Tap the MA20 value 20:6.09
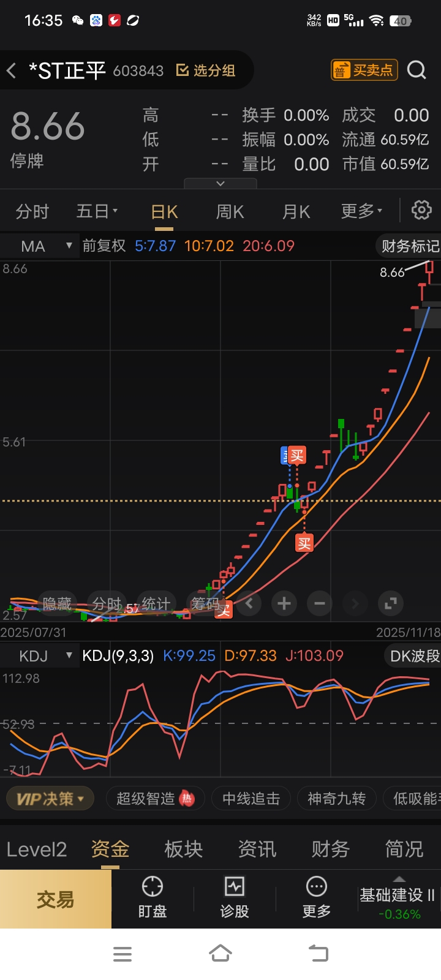This screenshot has height=980, width=441. (x=269, y=246)
